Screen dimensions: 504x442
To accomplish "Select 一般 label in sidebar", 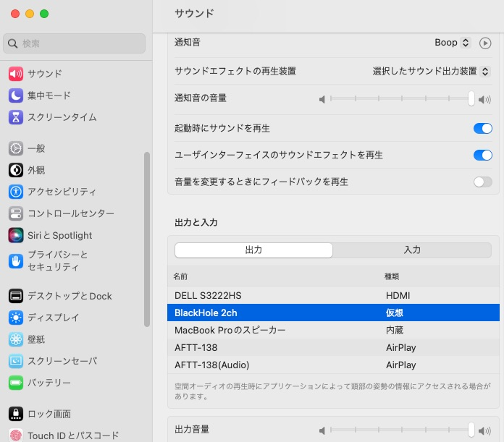I will [36, 148].
